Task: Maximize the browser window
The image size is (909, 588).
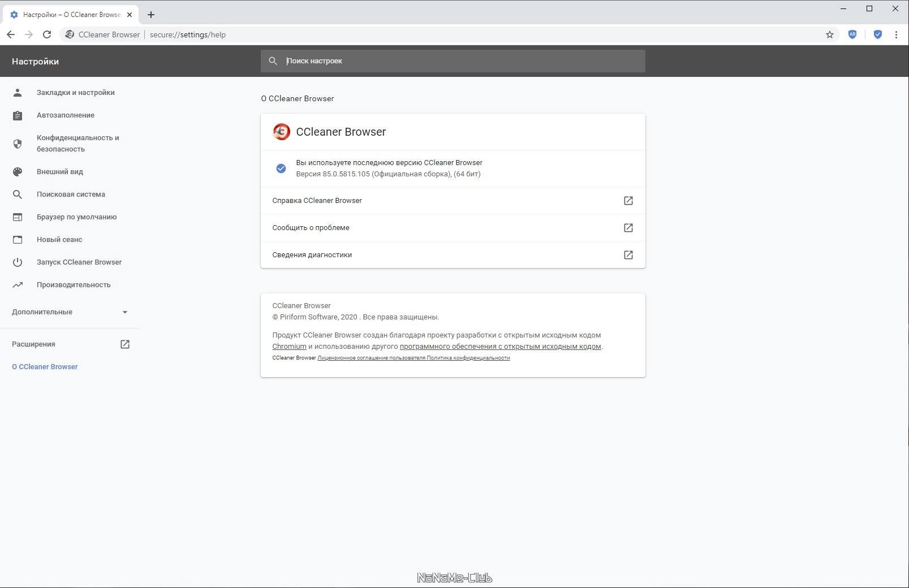Action: (869, 8)
